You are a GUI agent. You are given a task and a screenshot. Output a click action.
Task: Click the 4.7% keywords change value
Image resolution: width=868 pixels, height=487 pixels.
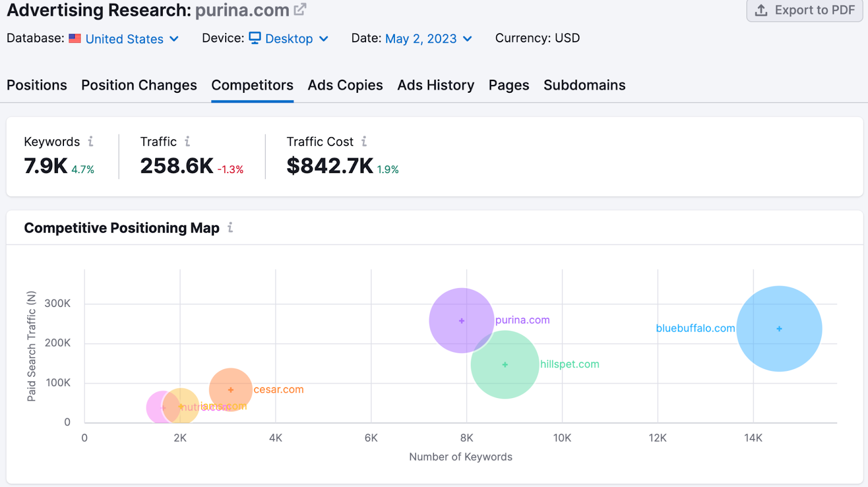83,170
